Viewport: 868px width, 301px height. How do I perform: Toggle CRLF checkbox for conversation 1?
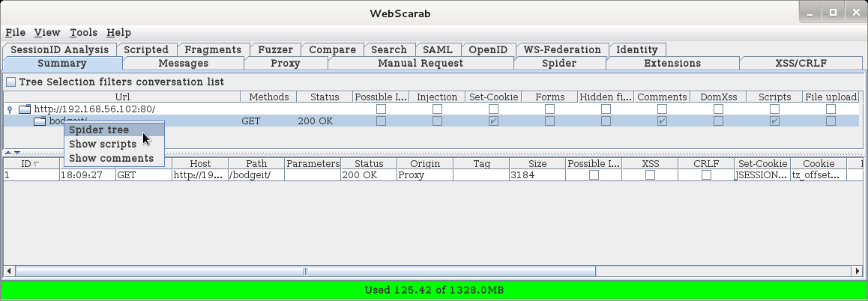pos(706,175)
